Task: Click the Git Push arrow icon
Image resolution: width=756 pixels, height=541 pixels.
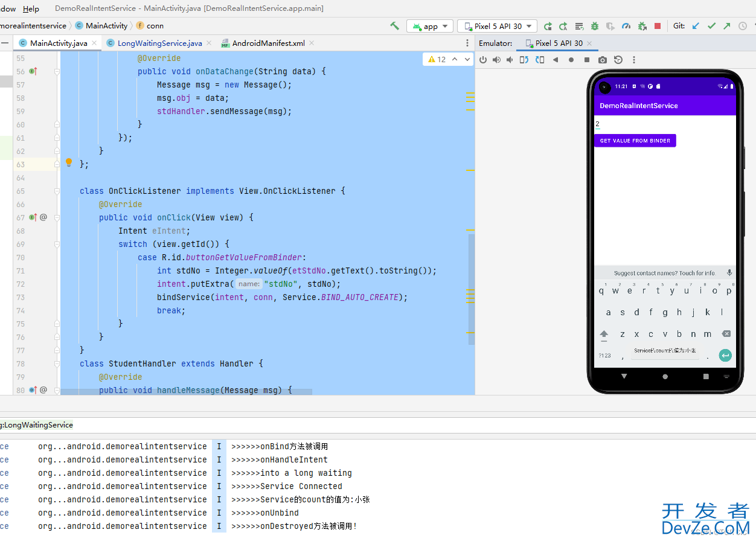Action: pos(727,26)
